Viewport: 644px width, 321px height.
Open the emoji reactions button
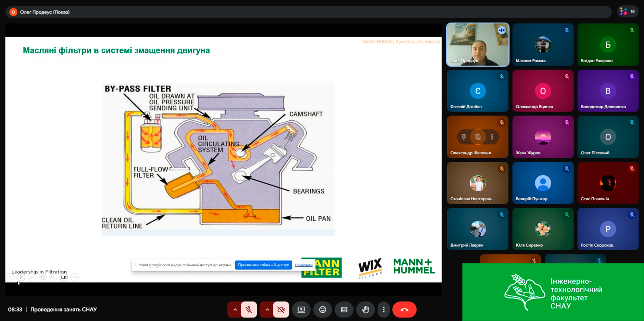pos(322,310)
